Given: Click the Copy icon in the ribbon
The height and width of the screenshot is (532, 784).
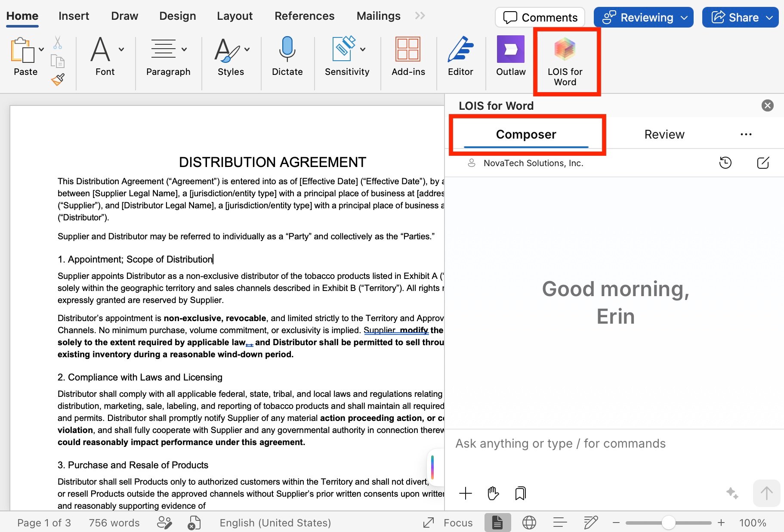Looking at the screenshot, I should pyautogui.click(x=58, y=61).
